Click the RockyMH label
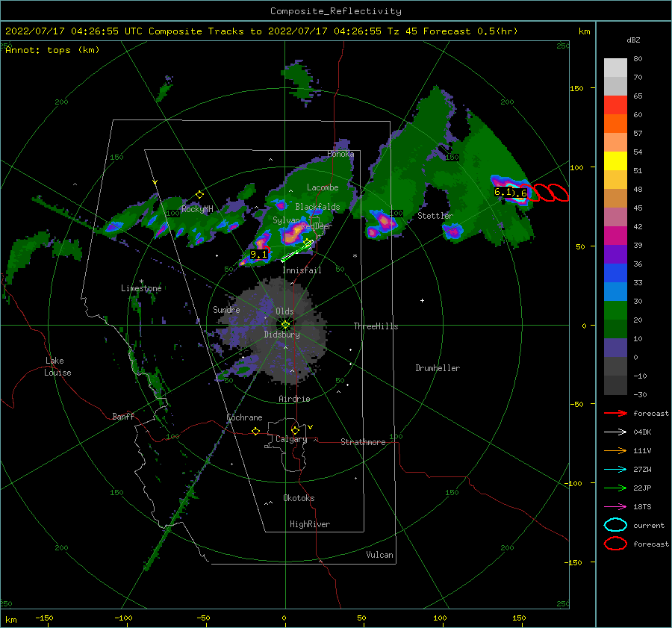This screenshot has width=672, height=628. [x=197, y=209]
